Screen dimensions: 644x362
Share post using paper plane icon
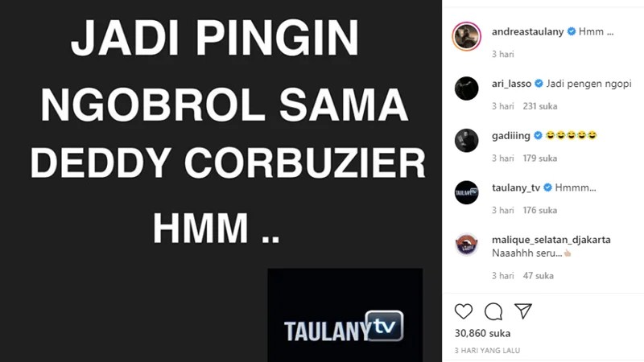pyautogui.click(x=523, y=311)
